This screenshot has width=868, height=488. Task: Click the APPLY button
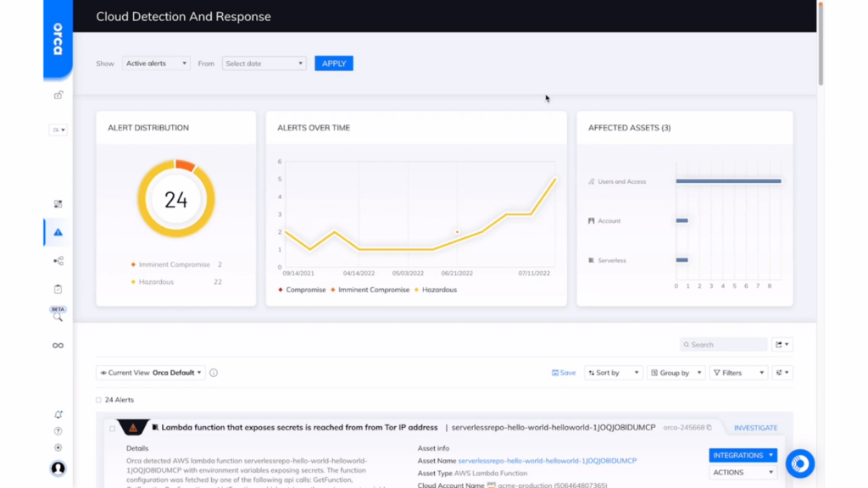tap(333, 63)
